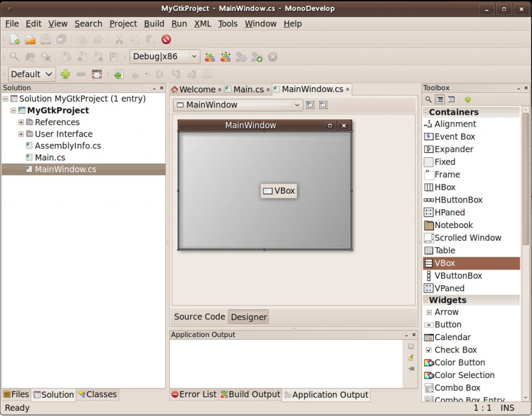Select AssemblyInfo.cs in the solution tree
The height and width of the screenshot is (416, 532).
click(68, 146)
